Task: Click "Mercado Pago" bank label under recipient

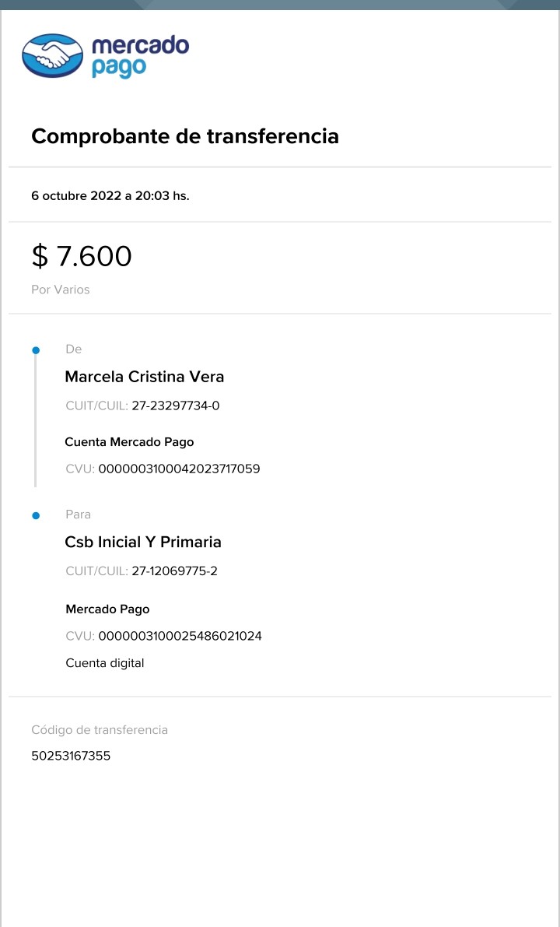Action: click(107, 609)
